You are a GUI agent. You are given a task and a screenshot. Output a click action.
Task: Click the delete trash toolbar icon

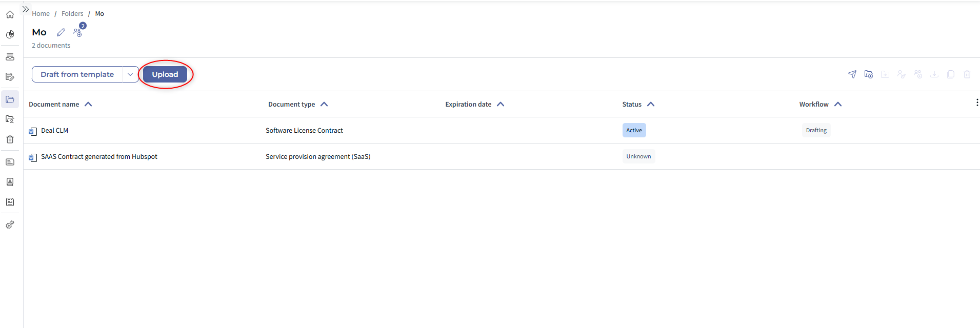point(967,74)
